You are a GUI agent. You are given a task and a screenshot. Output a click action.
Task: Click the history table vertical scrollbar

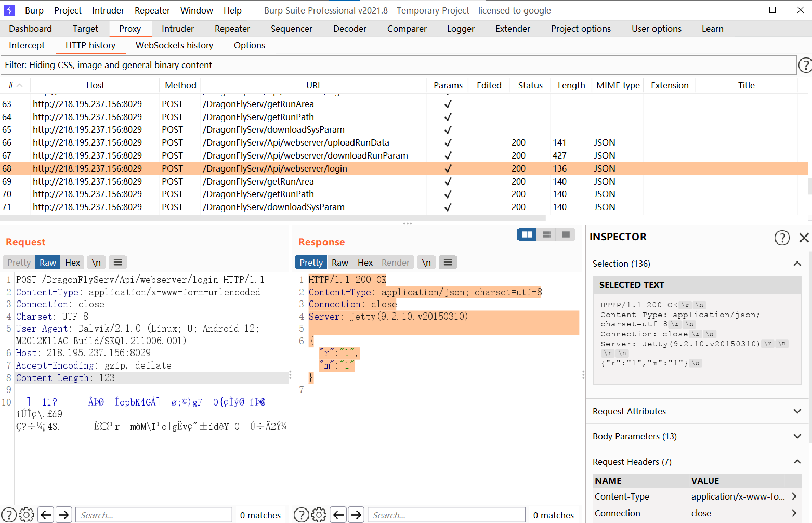[x=809, y=186]
